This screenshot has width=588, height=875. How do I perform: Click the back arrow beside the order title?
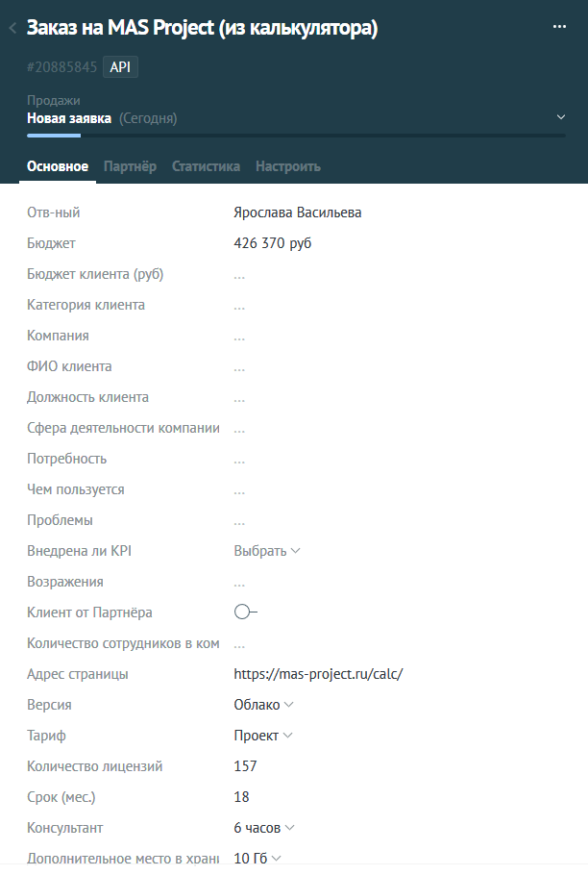pyautogui.click(x=12, y=29)
